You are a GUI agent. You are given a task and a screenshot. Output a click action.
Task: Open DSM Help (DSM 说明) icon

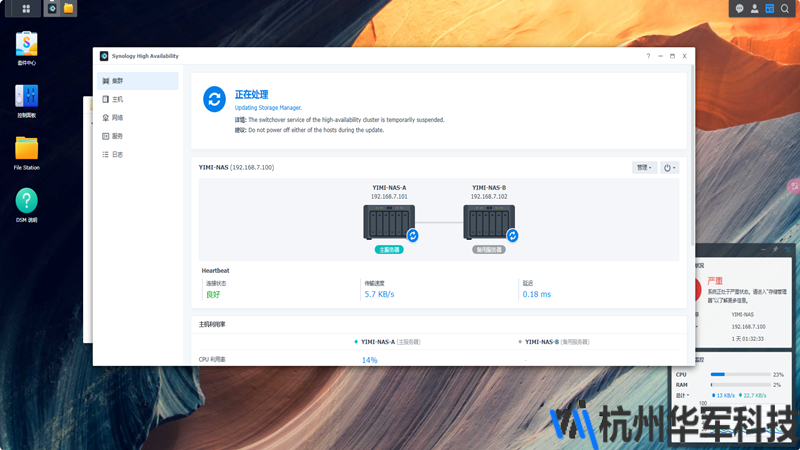click(x=26, y=202)
